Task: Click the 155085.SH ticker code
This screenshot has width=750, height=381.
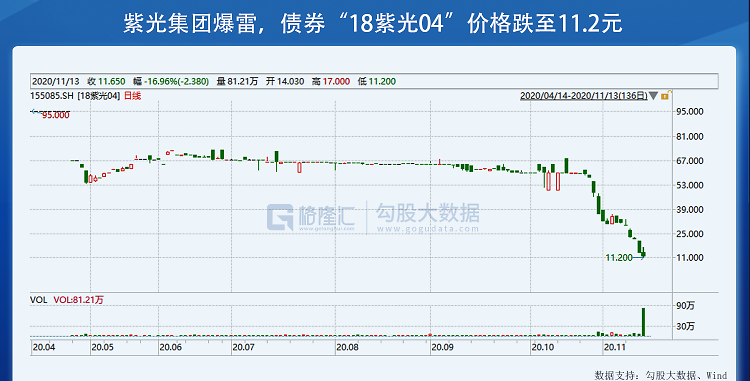Action: (x=52, y=96)
